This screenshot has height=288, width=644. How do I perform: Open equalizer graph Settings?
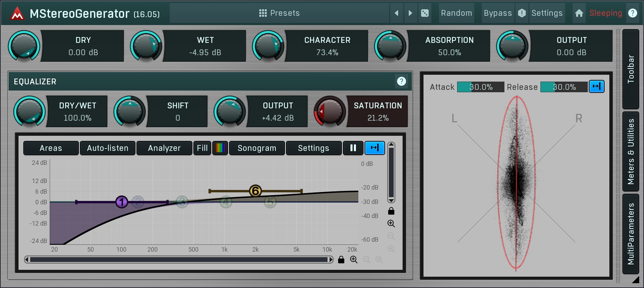coord(313,148)
